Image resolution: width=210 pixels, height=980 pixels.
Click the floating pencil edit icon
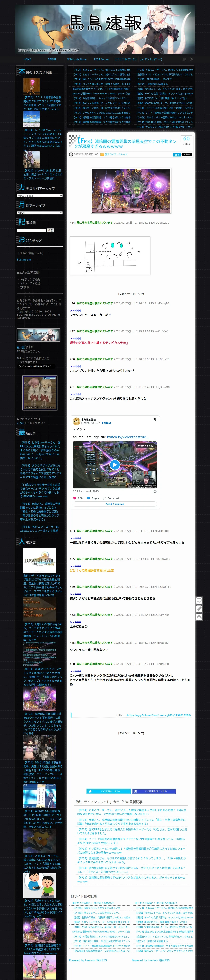[199, 609]
